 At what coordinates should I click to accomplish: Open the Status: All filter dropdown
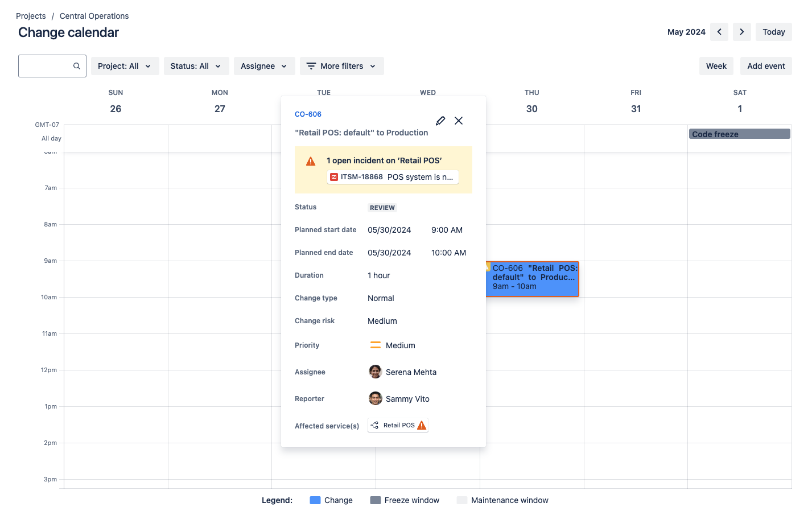(196, 65)
